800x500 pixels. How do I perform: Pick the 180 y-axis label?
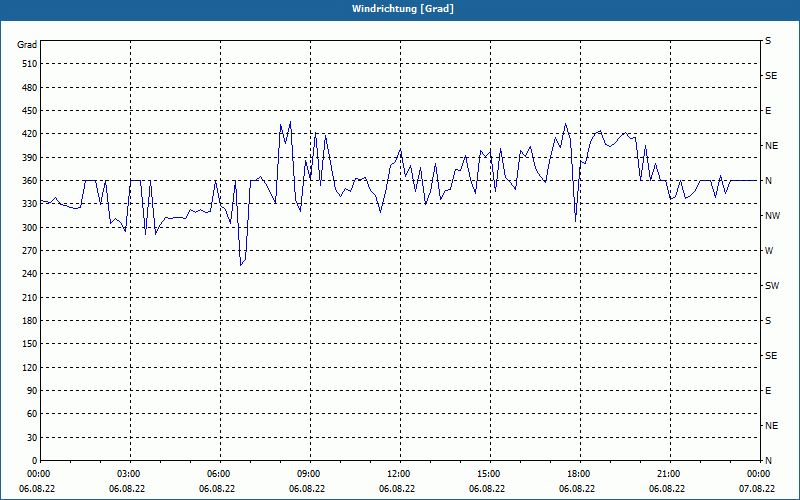click(x=30, y=321)
